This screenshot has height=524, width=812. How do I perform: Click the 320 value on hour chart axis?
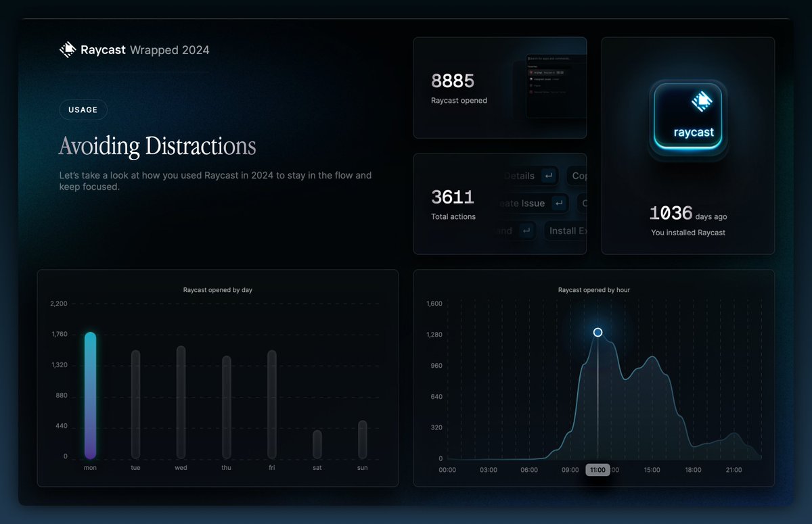(x=436, y=427)
